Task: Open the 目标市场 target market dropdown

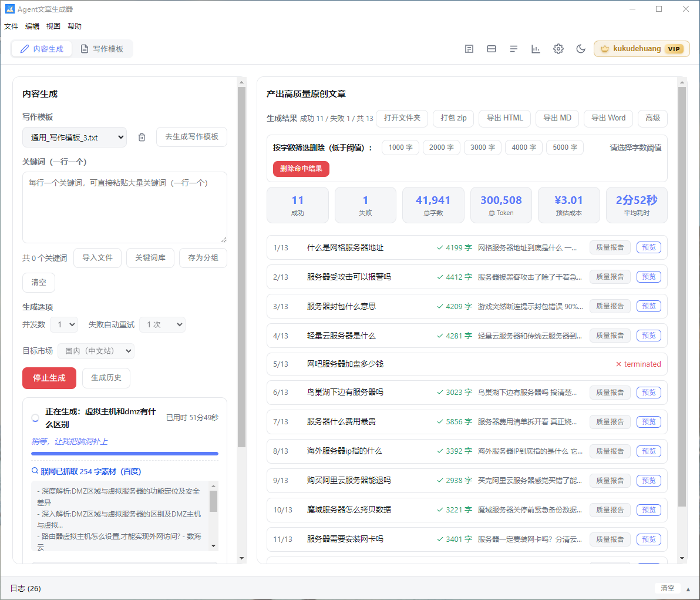Action: tap(96, 351)
